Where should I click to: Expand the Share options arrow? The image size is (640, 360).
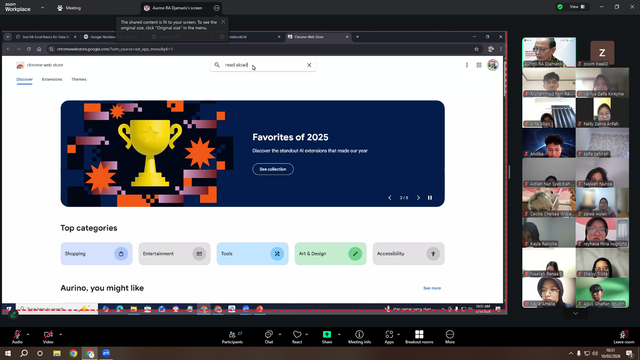[339, 334]
